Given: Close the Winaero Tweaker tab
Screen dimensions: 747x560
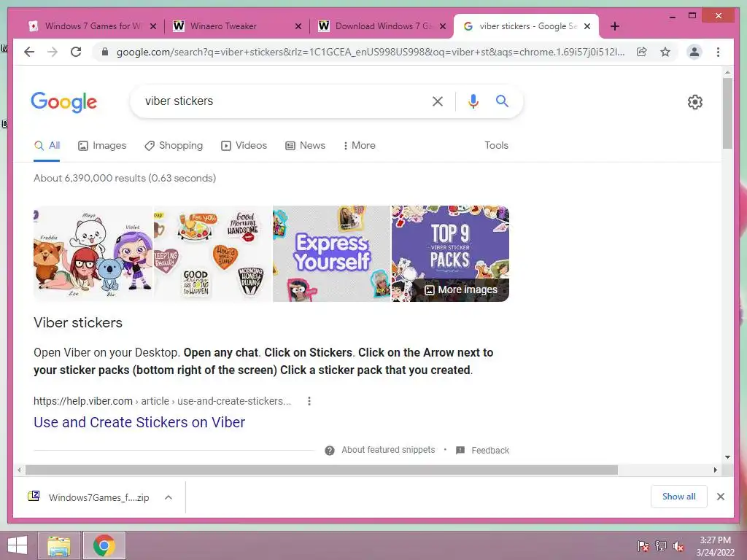Looking at the screenshot, I should tap(298, 26).
